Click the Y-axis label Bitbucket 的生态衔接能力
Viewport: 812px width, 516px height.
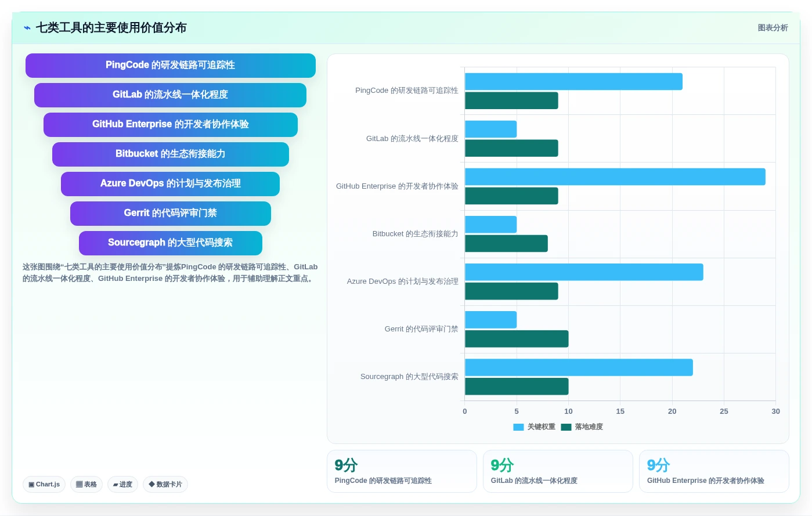pos(415,234)
